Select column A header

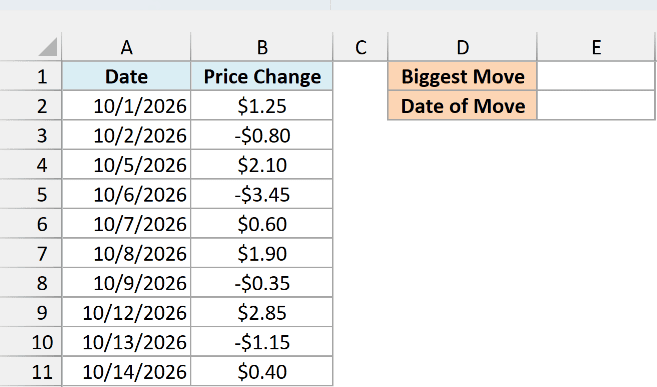coord(126,47)
